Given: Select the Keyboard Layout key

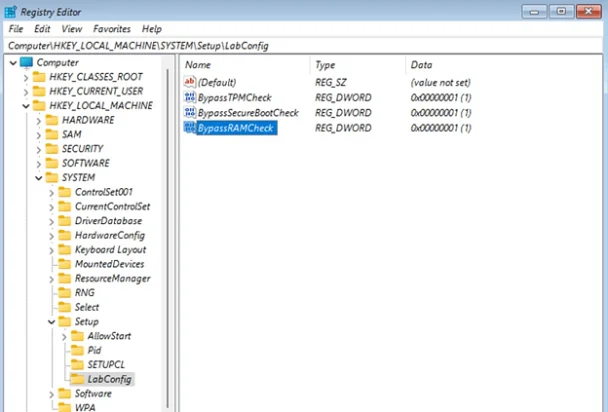Looking at the screenshot, I should coord(111,250).
